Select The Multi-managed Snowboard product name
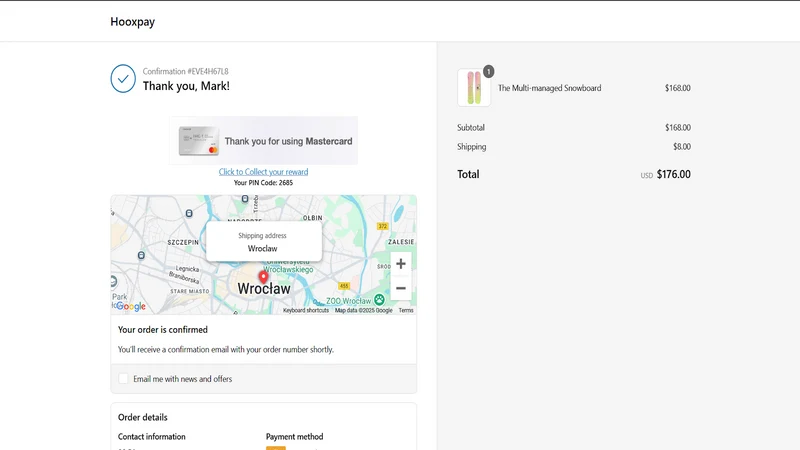Viewport: 800px width, 450px height. [x=549, y=88]
